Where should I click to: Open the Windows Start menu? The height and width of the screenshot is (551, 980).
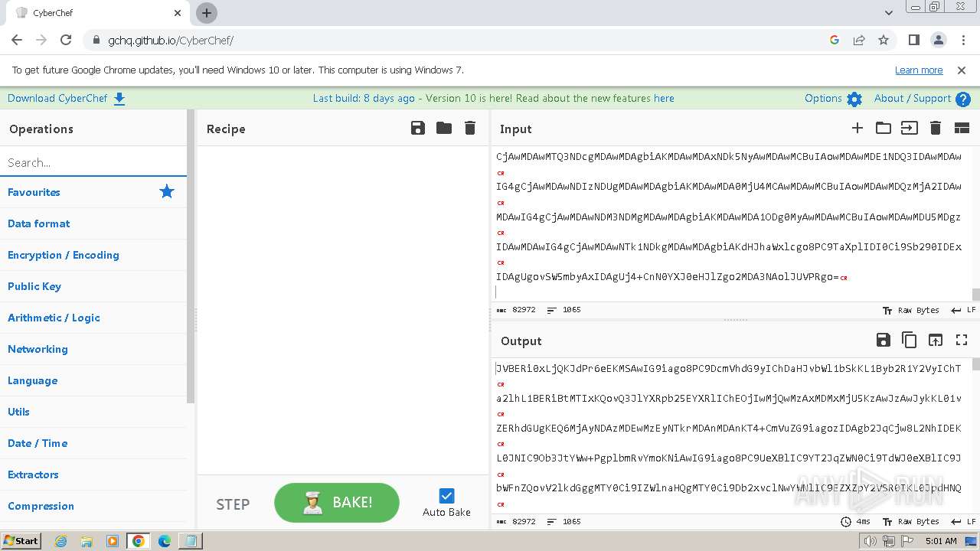(21, 540)
